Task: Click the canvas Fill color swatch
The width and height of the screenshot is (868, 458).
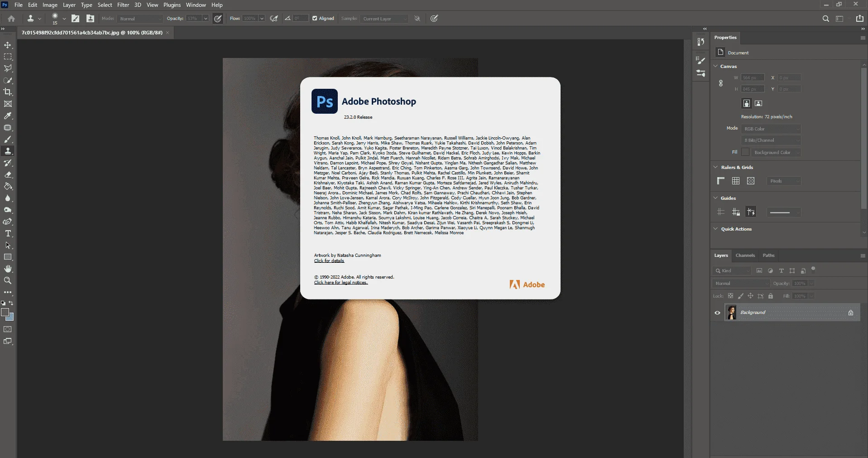Action: click(x=745, y=152)
